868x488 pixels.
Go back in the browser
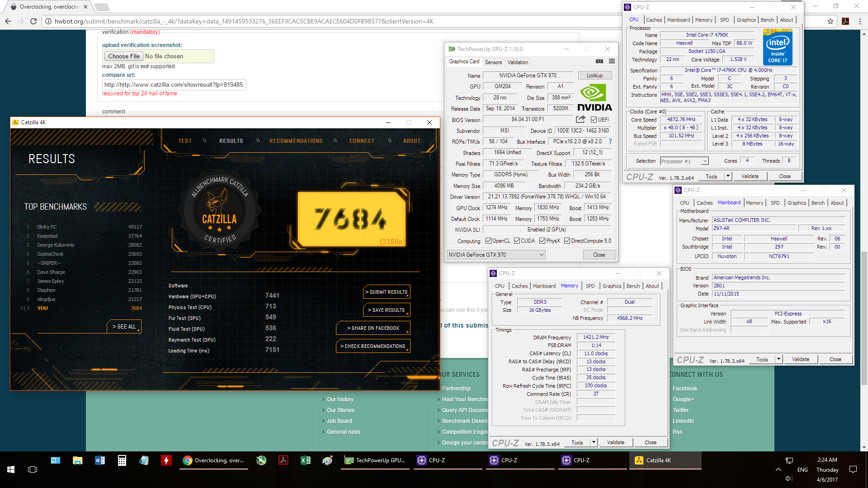point(8,21)
